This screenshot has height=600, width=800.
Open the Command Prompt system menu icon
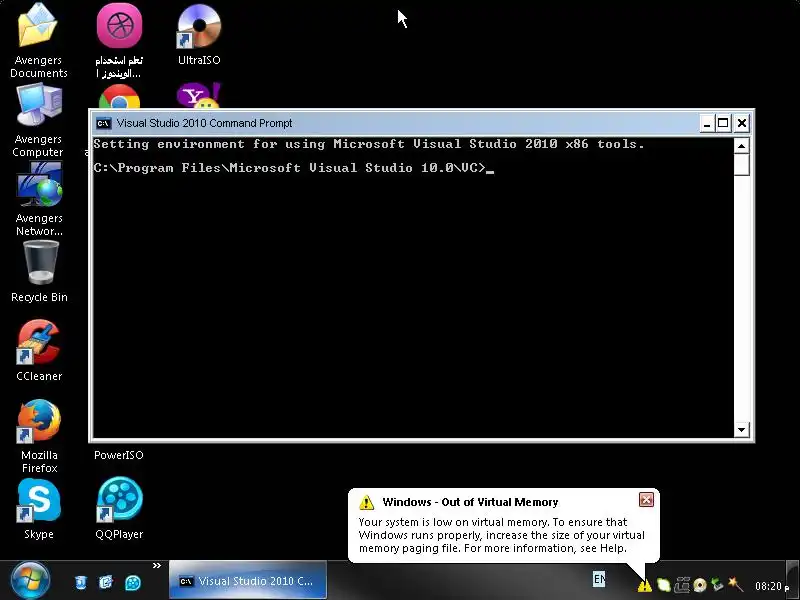click(x=104, y=123)
